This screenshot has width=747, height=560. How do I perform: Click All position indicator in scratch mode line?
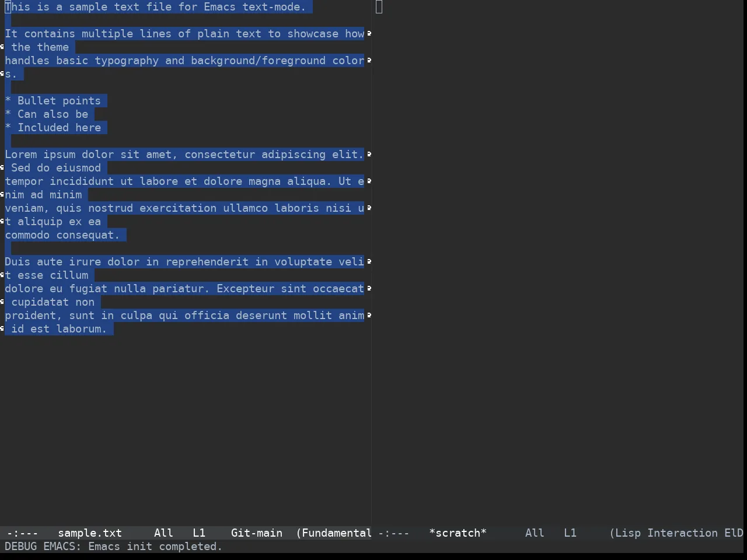(535, 533)
